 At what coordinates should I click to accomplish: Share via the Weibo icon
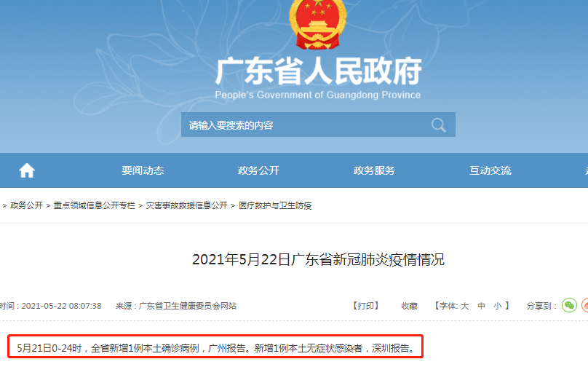584,305
